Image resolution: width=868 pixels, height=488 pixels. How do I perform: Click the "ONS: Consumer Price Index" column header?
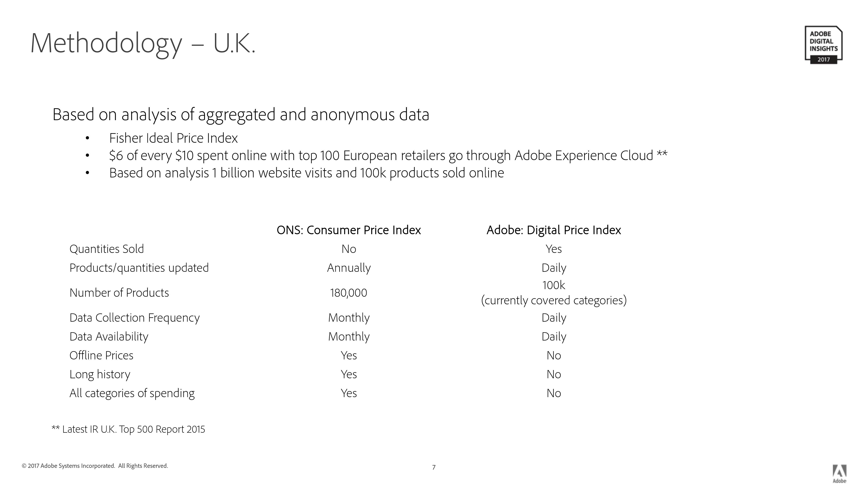(x=348, y=230)
